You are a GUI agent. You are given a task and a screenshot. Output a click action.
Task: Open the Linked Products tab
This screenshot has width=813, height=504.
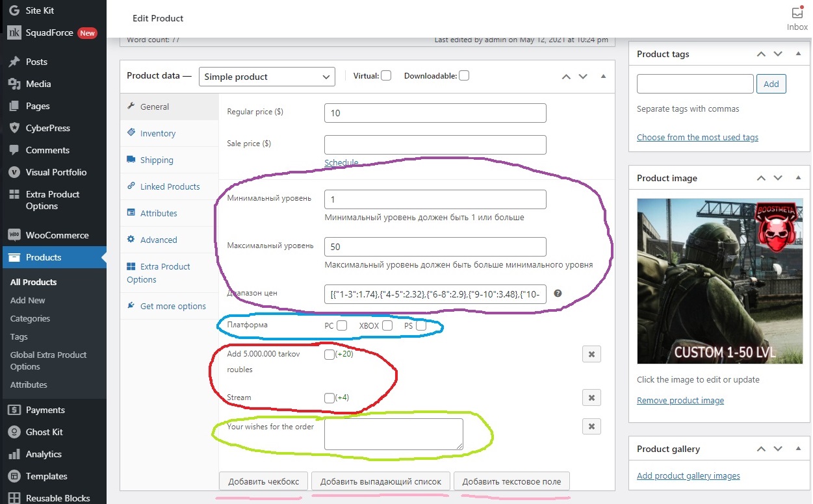(x=170, y=186)
